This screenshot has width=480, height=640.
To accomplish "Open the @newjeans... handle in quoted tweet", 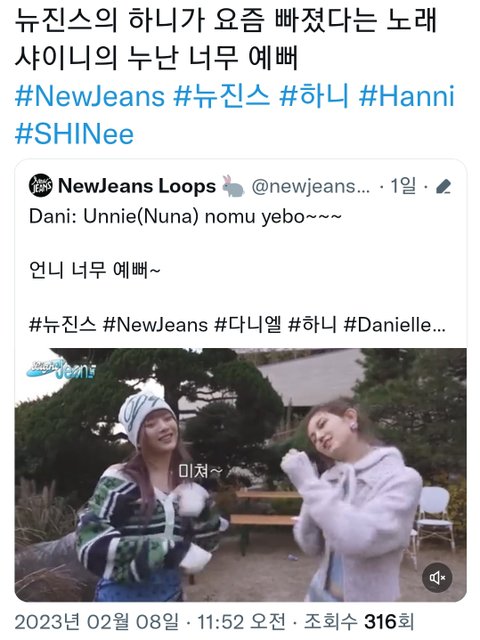I will click(311, 187).
